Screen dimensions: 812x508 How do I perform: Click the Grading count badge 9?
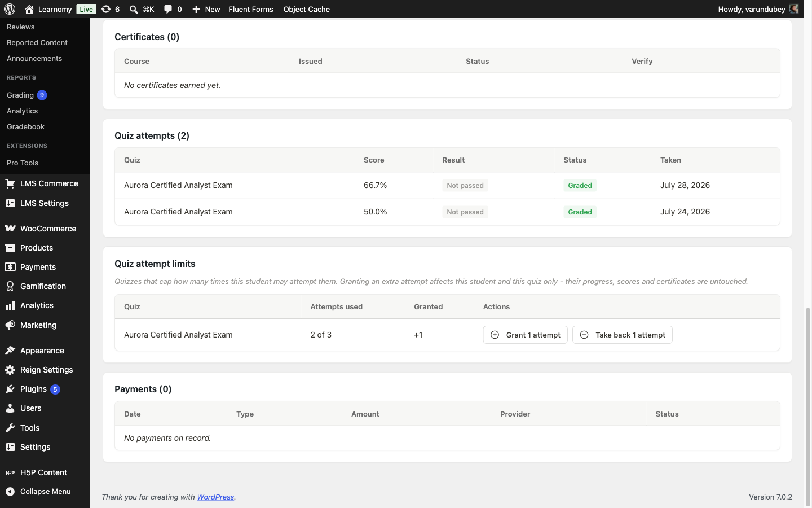point(42,95)
